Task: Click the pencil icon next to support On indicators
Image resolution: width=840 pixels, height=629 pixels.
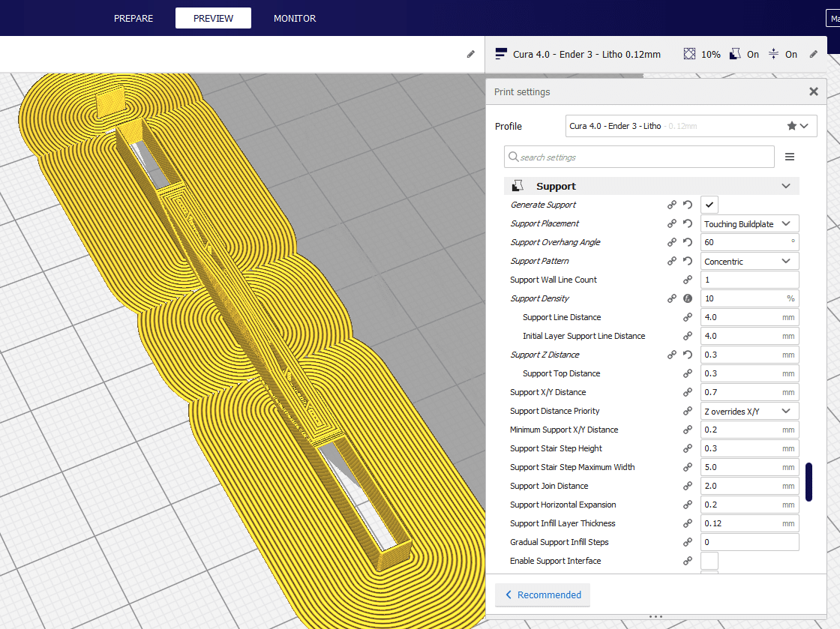Action: point(813,54)
